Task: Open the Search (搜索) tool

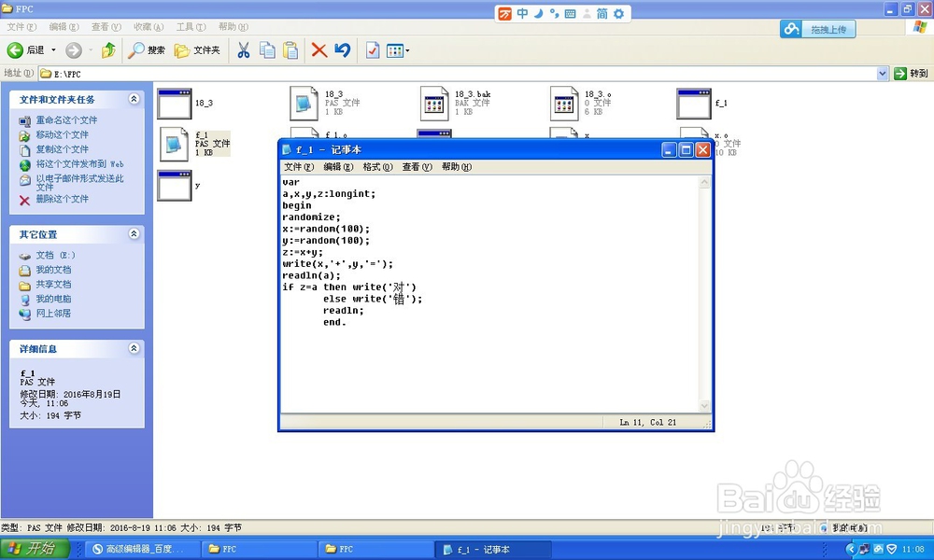Action: point(147,50)
